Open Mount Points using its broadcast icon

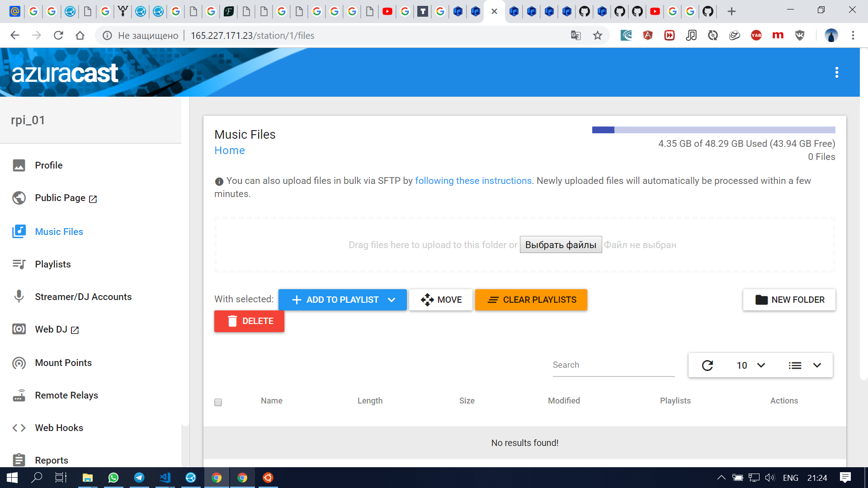pos(19,363)
